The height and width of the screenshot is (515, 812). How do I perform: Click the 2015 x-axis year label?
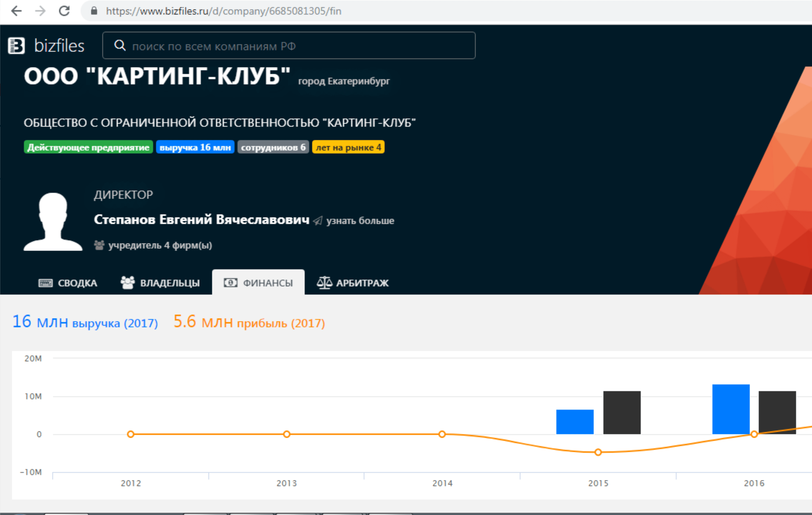[x=598, y=483]
